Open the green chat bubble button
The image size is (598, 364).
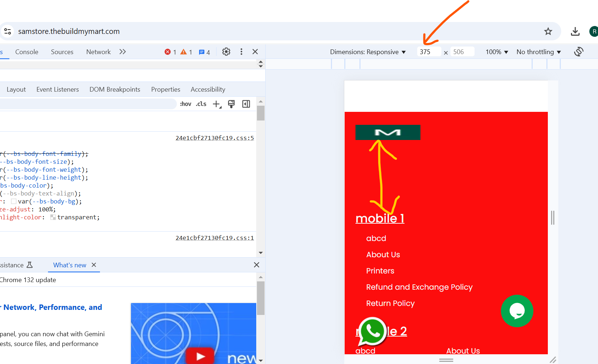[x=517, y=311]
